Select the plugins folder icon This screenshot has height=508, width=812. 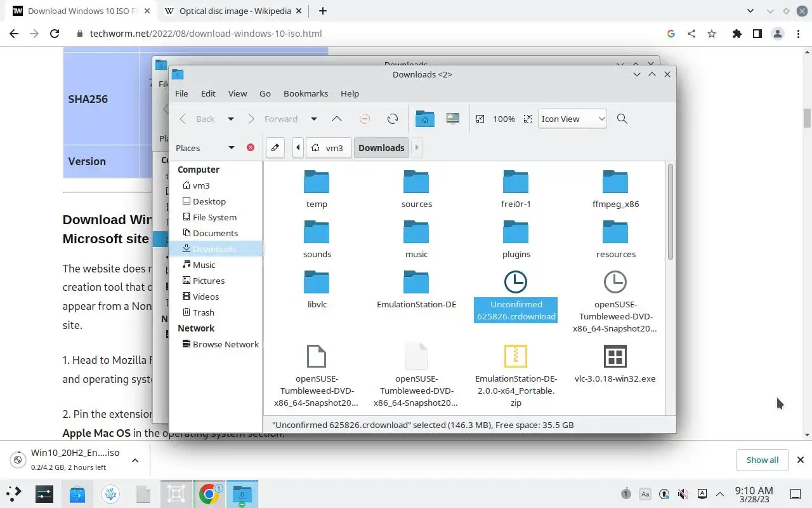516,232
